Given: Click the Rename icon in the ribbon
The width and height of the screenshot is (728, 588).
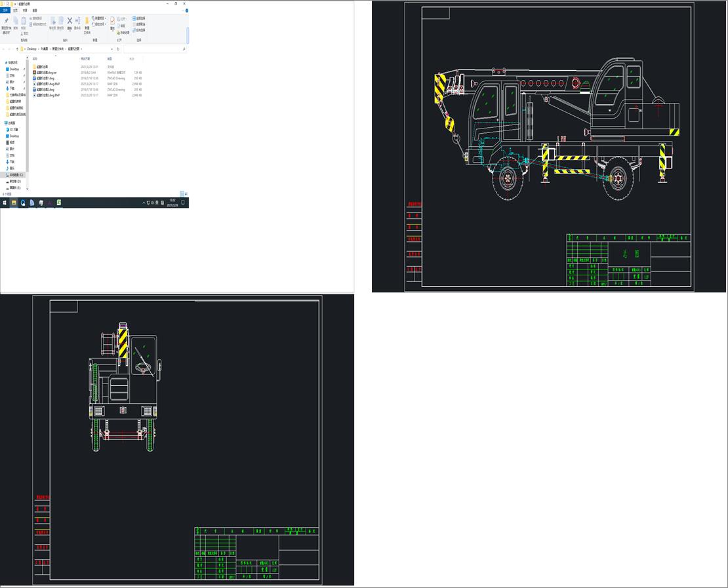Looking at the screenshot, I should (77, 22).
